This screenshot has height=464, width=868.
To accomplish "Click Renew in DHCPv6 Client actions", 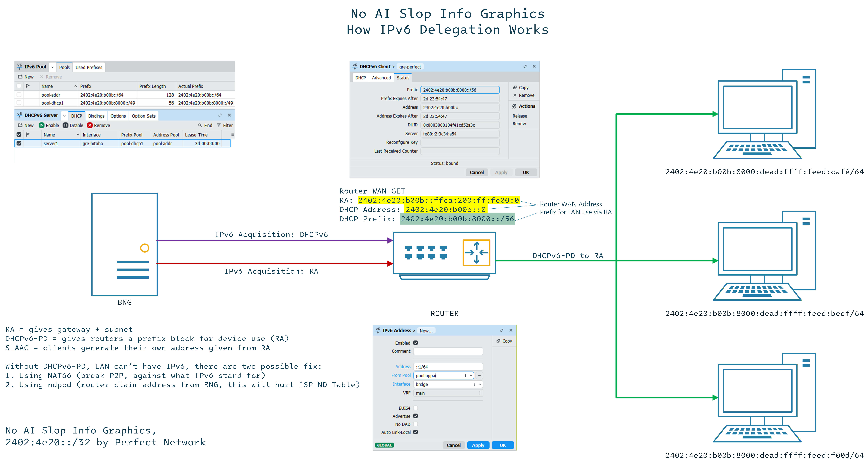I will click(519, 124).
